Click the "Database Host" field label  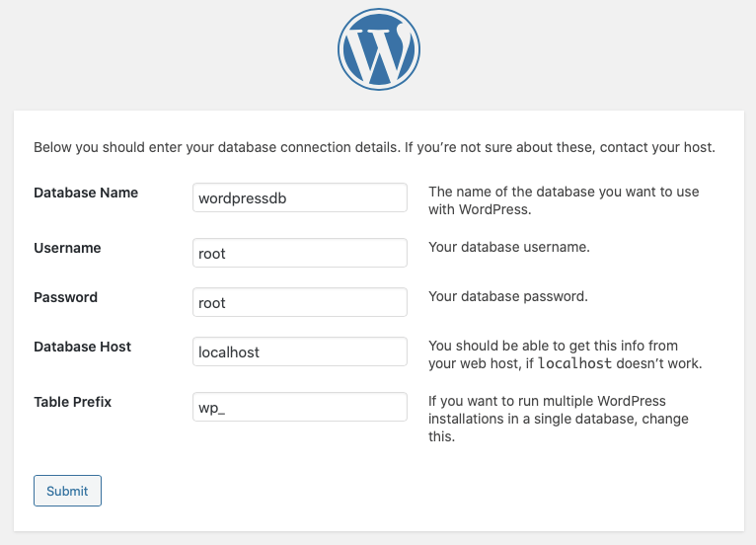tap(83, 347)
